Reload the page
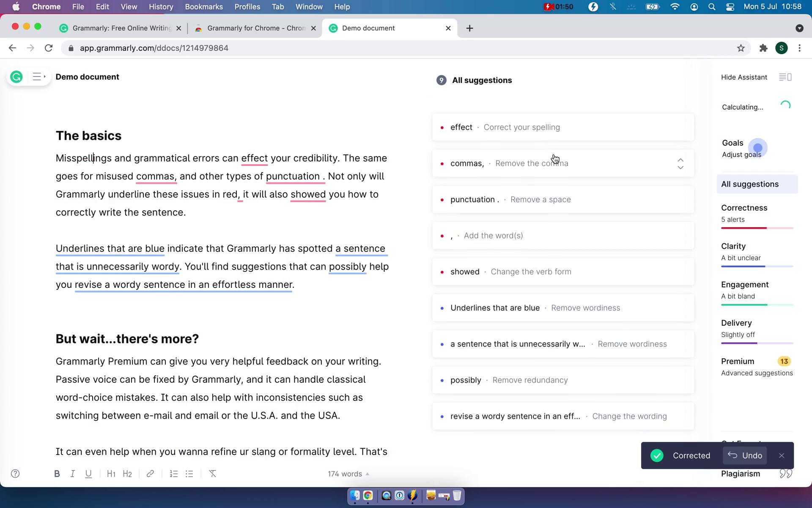 (x=49, y=48)
